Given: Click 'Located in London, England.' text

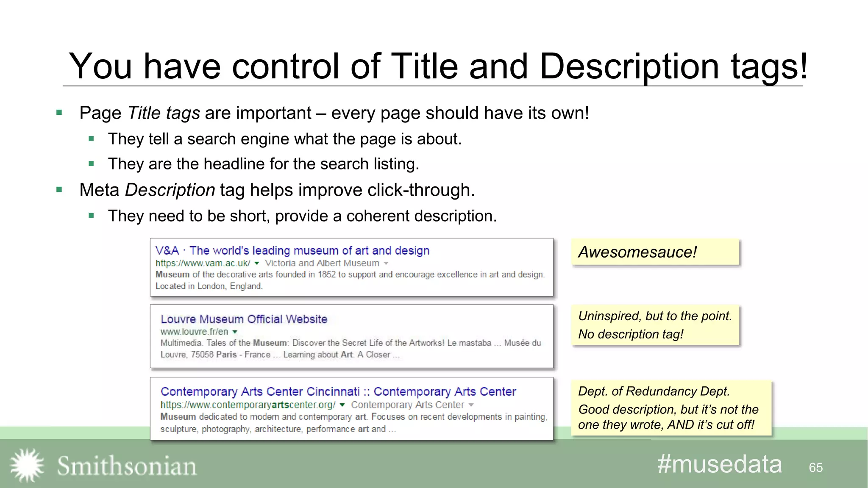Looking at the screenshot, I should tap(209, 286).
